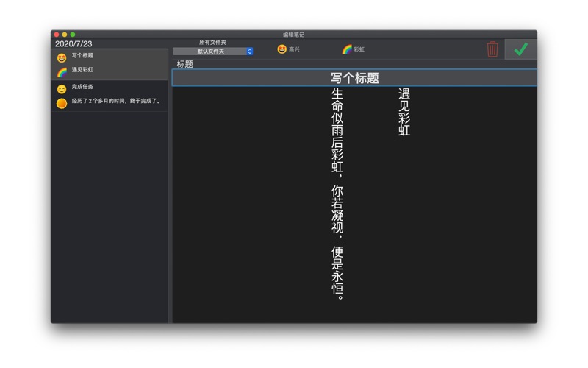The height and width of the screenshot is (368, 588).
Task: Click the 写个标题 title input field
Action: (354, 78)
